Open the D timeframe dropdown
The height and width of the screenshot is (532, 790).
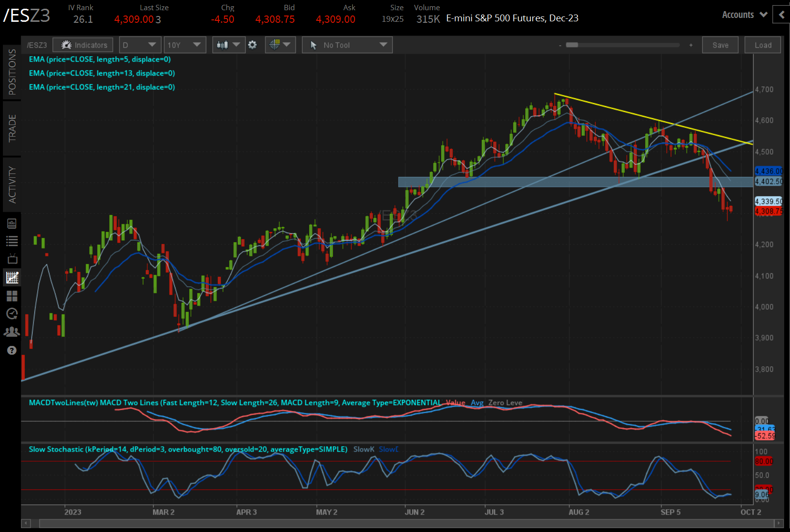point(139,45)
